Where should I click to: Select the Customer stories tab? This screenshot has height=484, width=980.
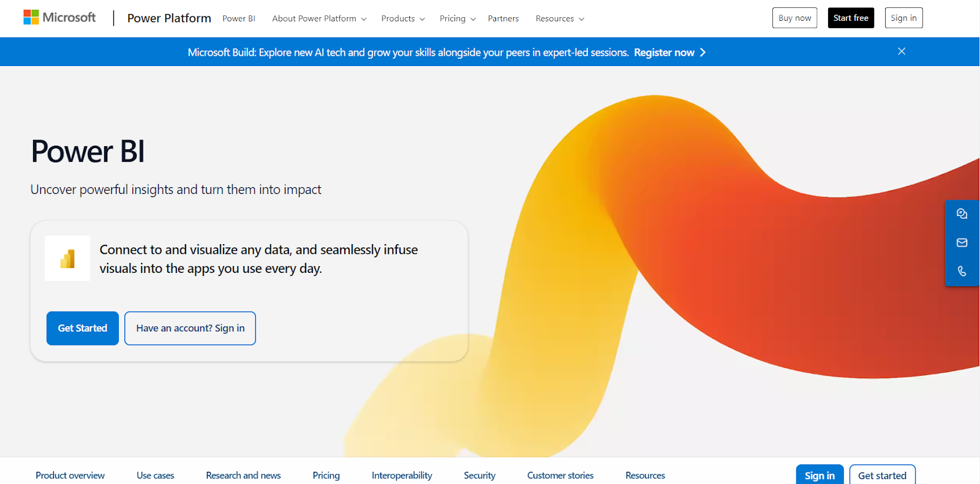point(560,475)
